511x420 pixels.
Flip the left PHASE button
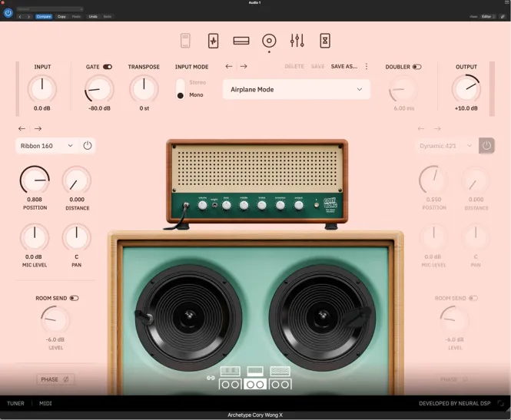(x=55, y=379)
